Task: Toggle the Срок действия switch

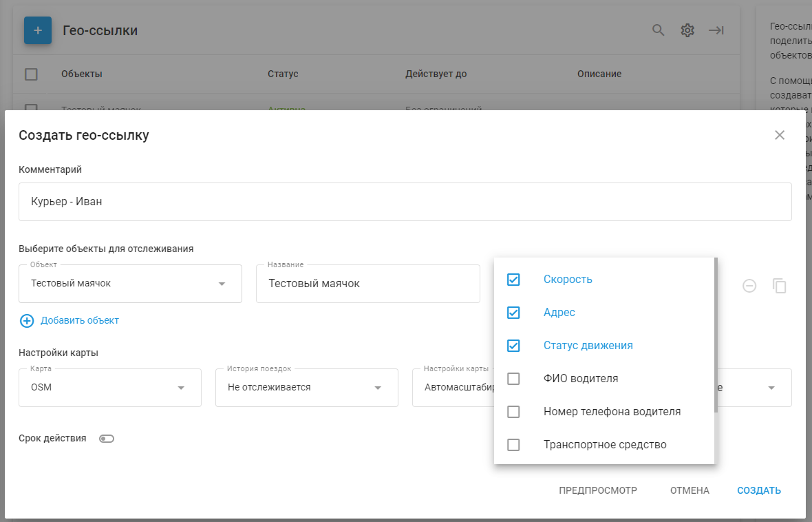Action: pyautogui.click(x=107, y=439)
